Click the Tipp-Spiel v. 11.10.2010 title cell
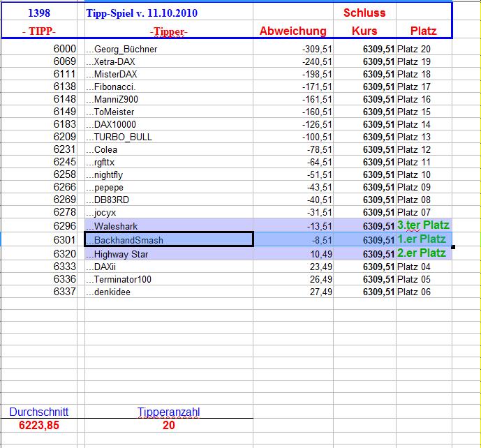The width and height of the screenshot is (481, 448). [x=169, y=13]
